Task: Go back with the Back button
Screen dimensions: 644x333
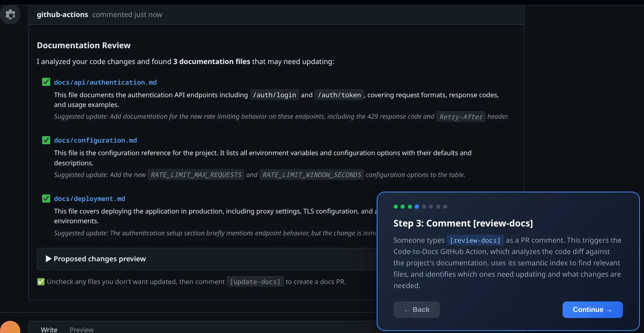Action: 416,310
